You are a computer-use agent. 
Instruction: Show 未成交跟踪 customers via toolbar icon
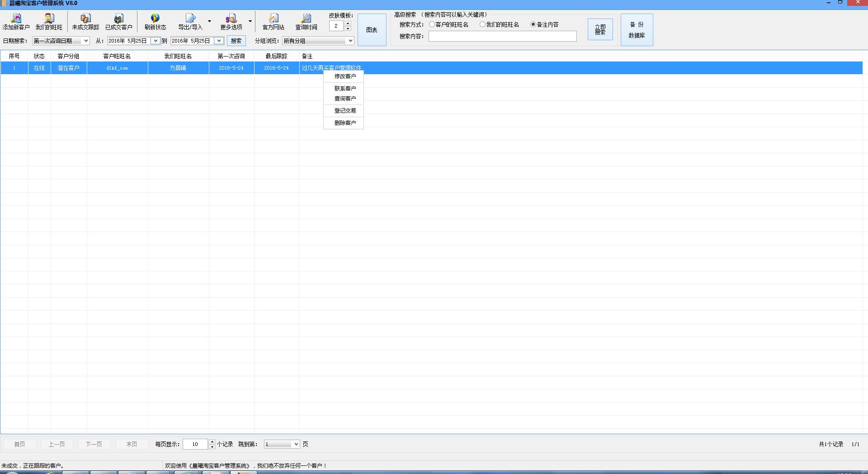pos(85,19)
